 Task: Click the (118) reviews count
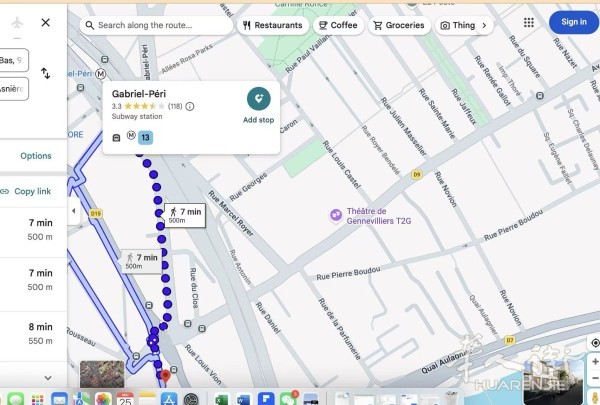click(175, 106)
